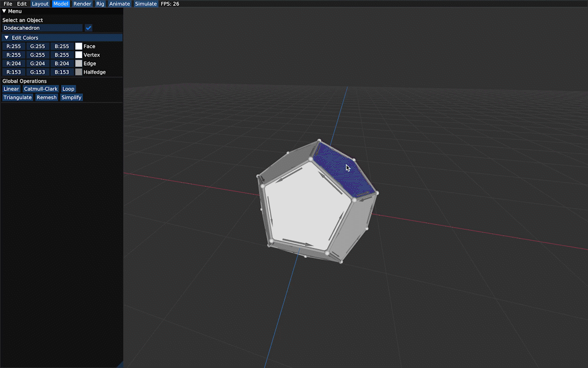The width and height of the screenshot is (588, 368).
Task: Switch to Simulate mode
Action: pyautogui.click(x=146, y=4)
